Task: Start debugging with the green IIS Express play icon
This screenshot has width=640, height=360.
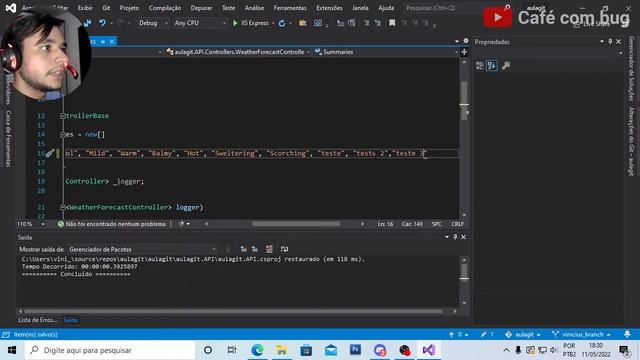Action: tap(235, 23)
